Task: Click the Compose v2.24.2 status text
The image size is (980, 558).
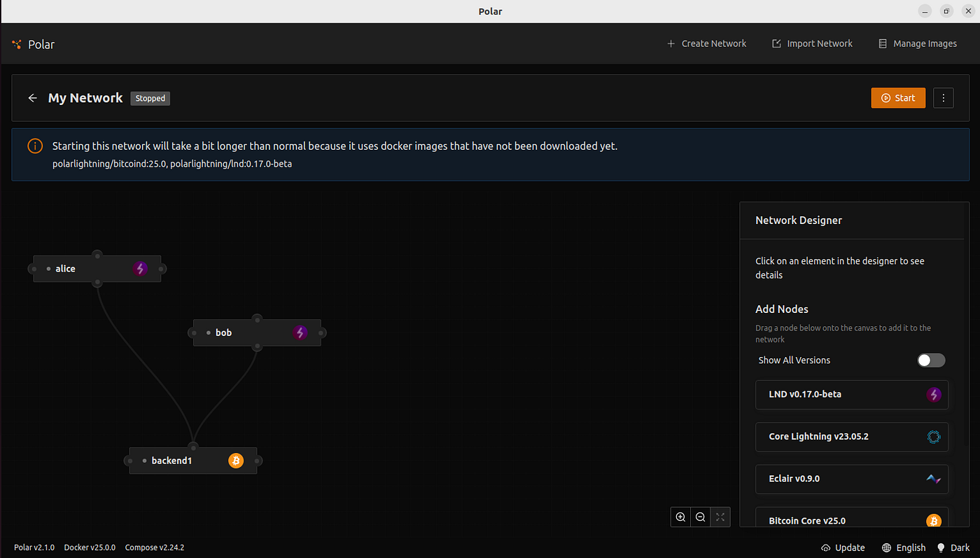Action: [x=155, y=547]
